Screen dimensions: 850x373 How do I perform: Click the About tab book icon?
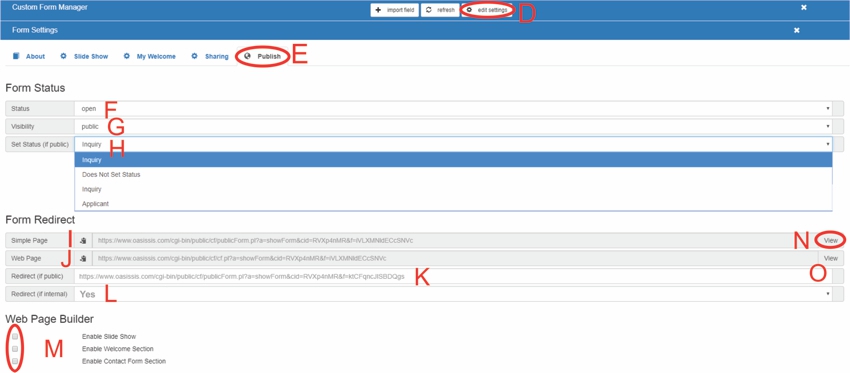tap(16, 56)
